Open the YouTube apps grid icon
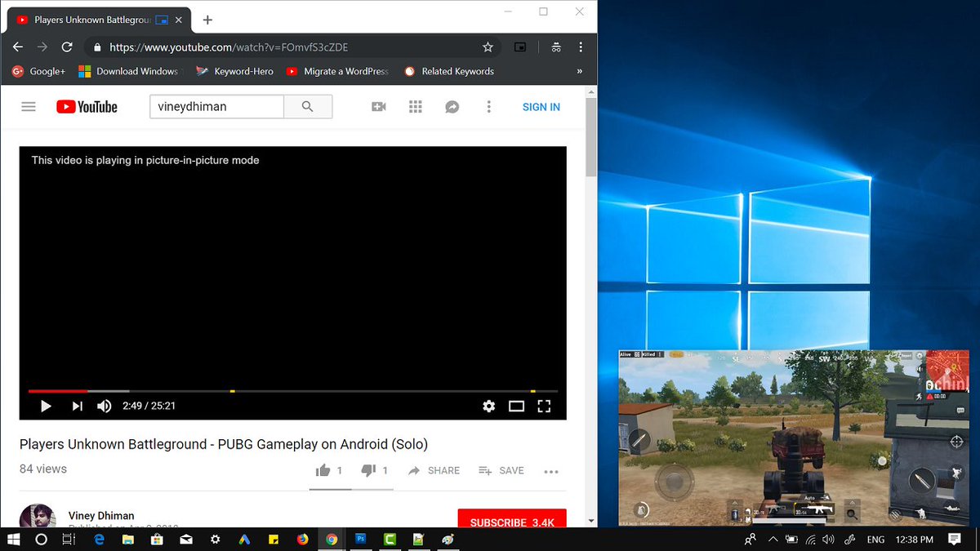 (415, 107)
